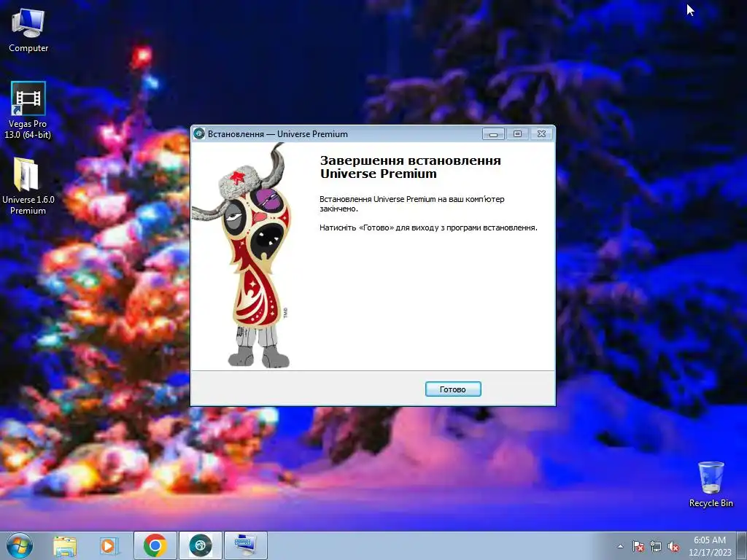747x560 pixels.
Task: Open the network status tray icon
Action: [x=656, y=547]
